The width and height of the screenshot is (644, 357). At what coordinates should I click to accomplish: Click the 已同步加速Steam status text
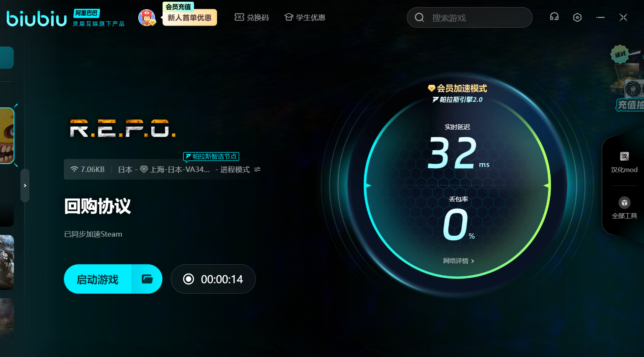[x=93, y=234]
